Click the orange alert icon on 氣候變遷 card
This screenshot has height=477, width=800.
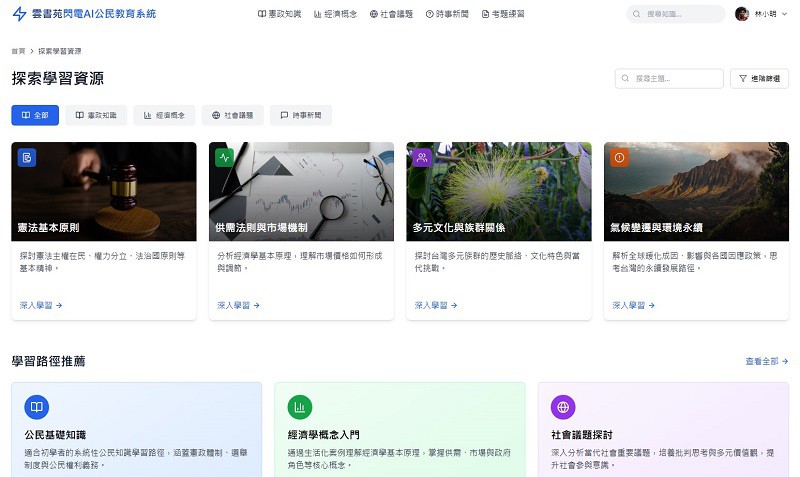click(x=619, y=157)
